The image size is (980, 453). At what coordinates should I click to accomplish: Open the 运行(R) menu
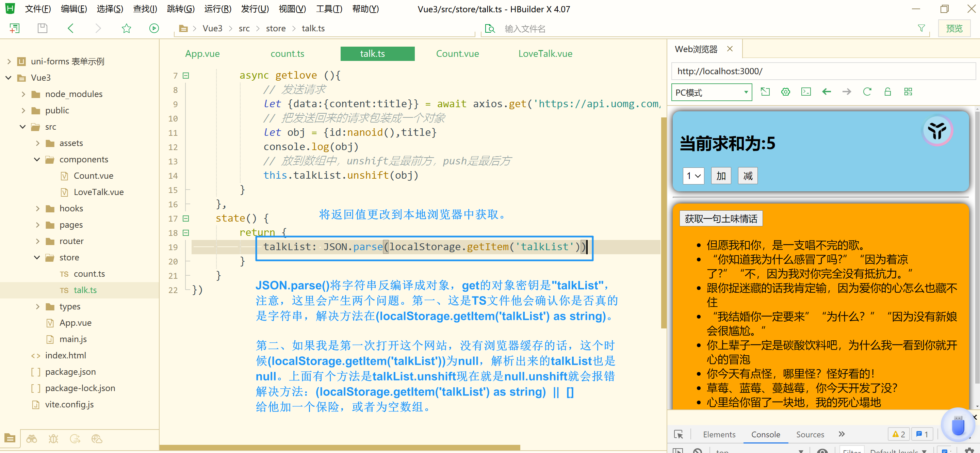[x=217, y=9]
